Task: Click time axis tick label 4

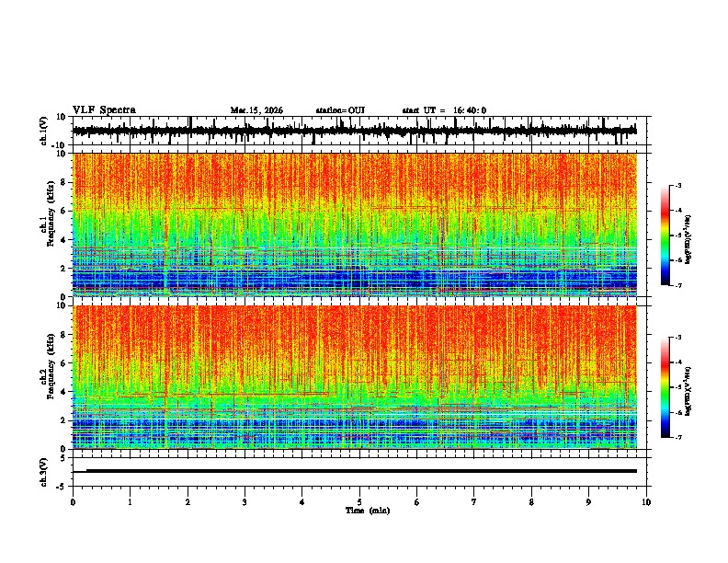Action: click(x=302, y=502)
